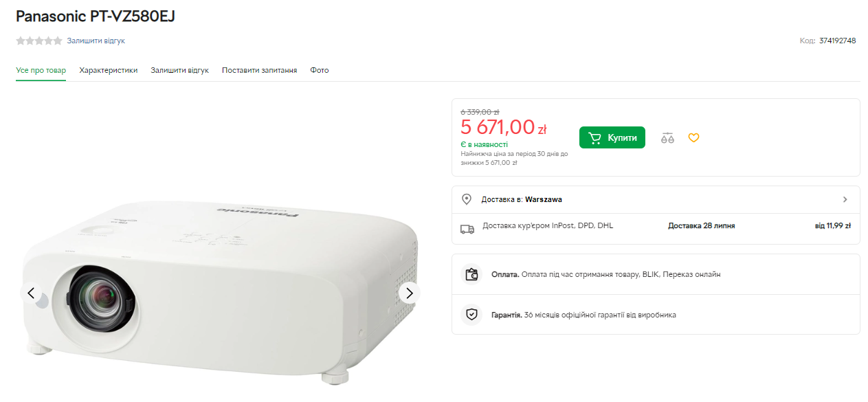This screenshot has width=868, height=402.
Task: Open the Залишити відгук tab
Action: [179, 70]
